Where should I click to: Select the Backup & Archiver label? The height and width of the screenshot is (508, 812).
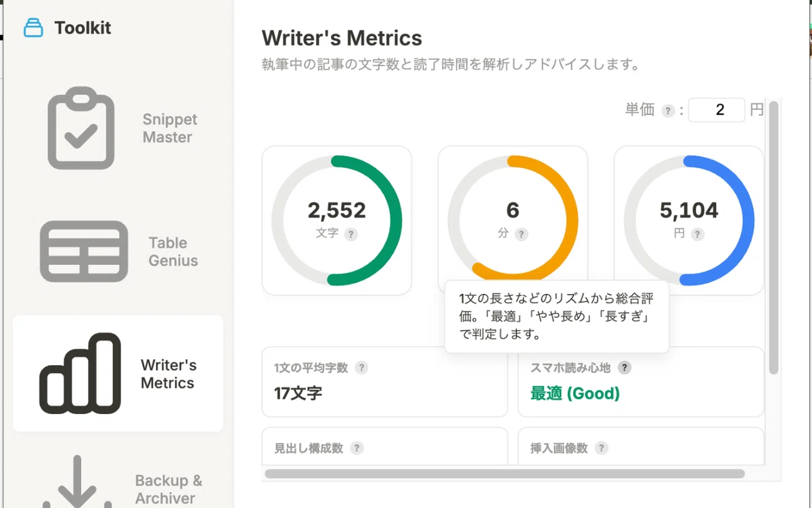168,489
